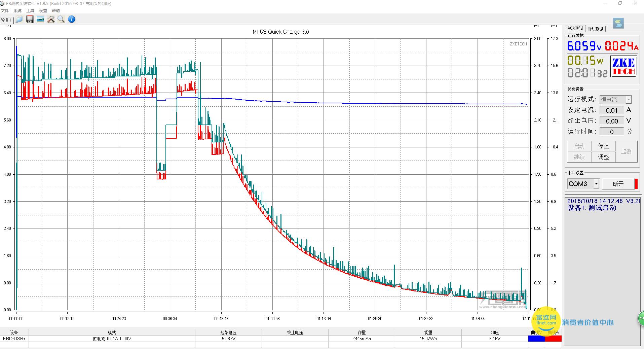Click the elapsed time readout below the wattage
Screen dimensions: 644x349
tap(588, 73)
